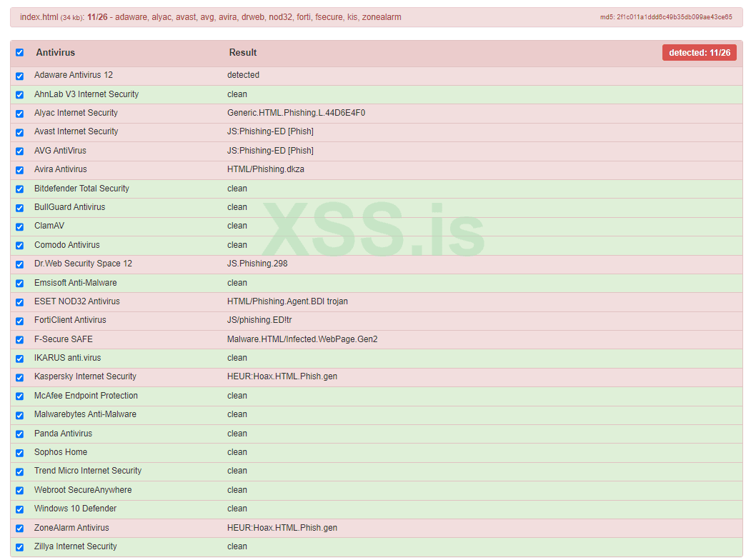Click FortiClient result 'JS/phishing.ED!tr'
Screen dimensions: 746x560
[x=259, y=320]
